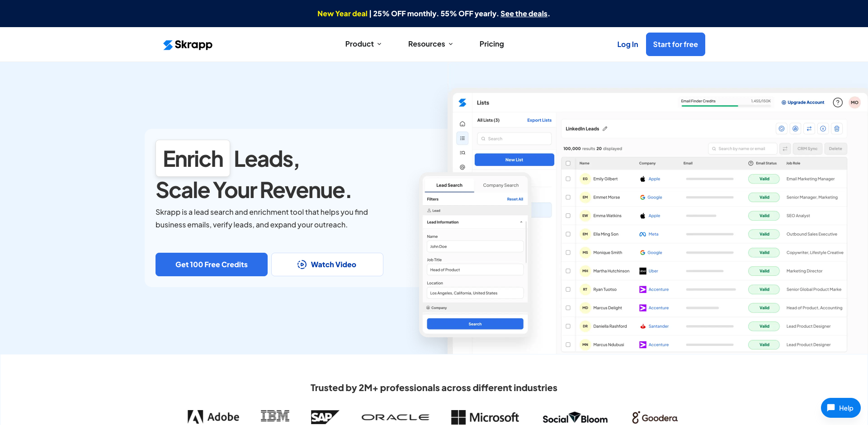868x425 pixels.
Task: Check the Emma Watkins row checkbox
Action: click(x=568, y=216)
